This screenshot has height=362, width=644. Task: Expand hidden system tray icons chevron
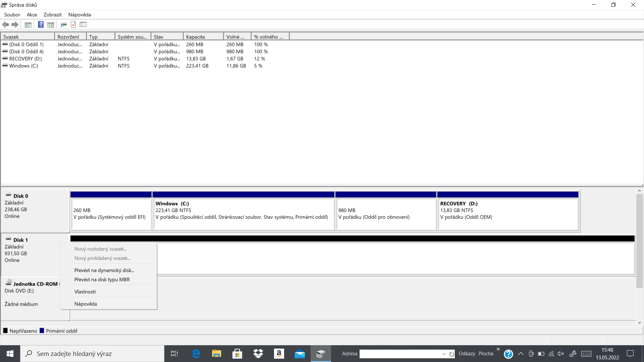tap(521, 354)
